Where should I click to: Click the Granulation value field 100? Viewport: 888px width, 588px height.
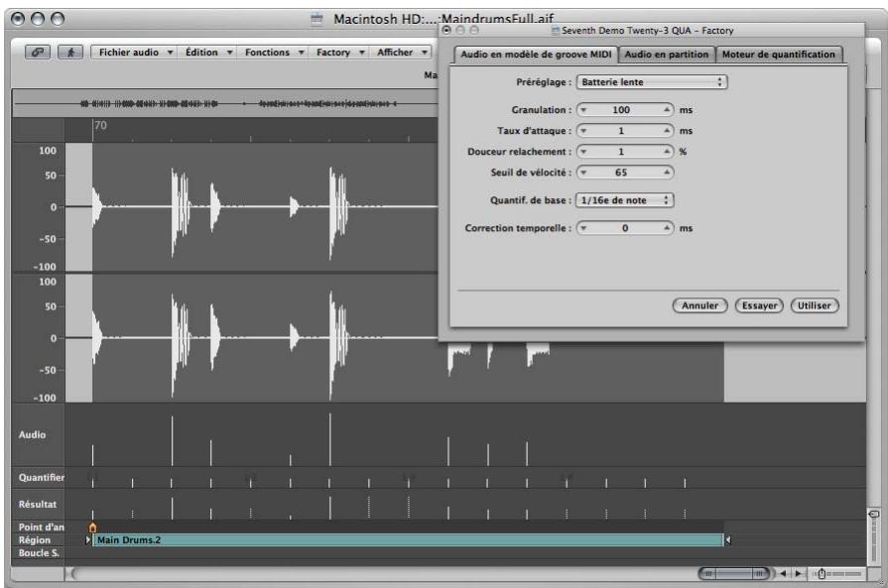[x=621, y=110]
